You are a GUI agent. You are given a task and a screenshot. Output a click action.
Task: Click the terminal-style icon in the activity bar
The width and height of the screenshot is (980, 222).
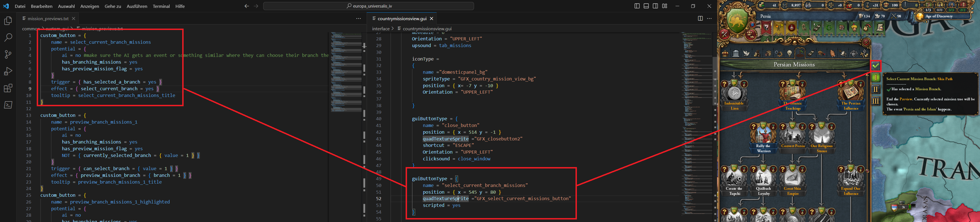point(8,105)
